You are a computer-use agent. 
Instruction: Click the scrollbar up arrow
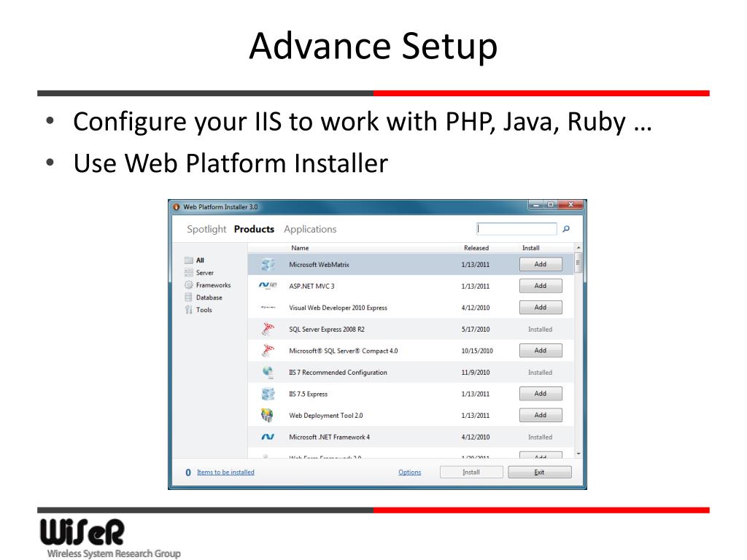tap(578, 248)
